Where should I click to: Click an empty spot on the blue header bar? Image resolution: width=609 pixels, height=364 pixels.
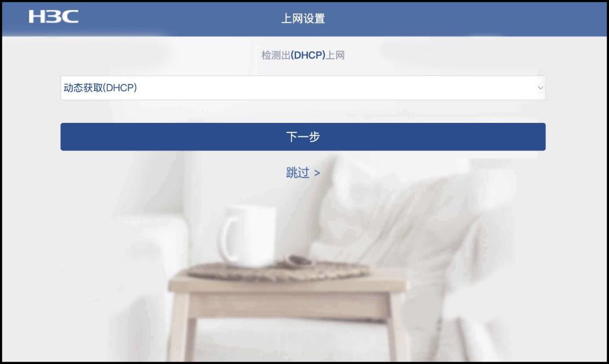(466, 18)
